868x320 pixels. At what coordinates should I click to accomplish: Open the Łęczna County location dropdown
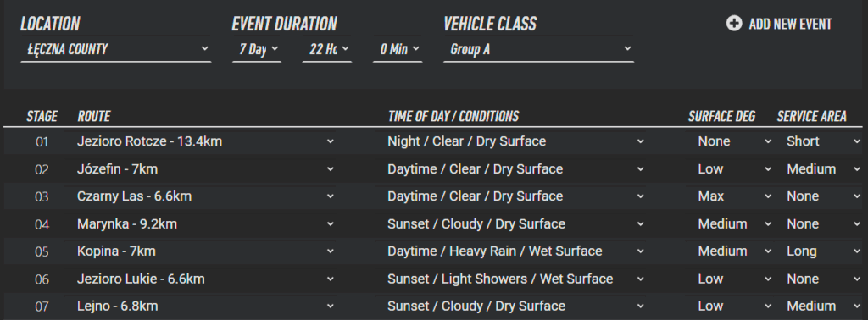click(x=115, y=49)
